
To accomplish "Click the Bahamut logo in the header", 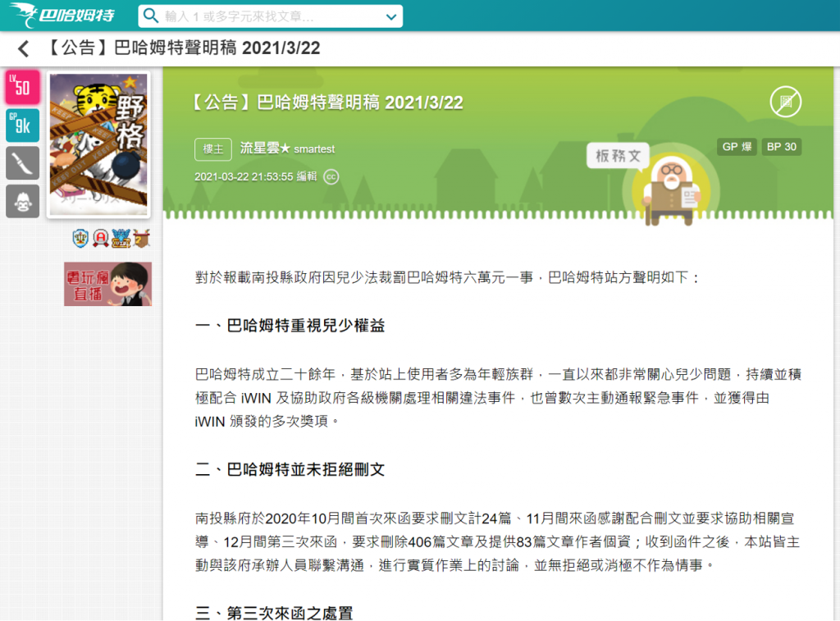I will point(62,15).
